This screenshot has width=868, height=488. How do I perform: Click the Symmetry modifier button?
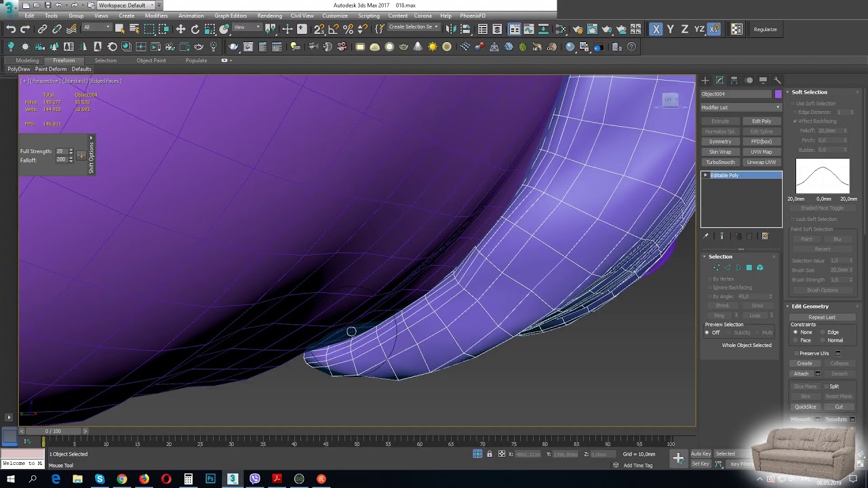click(x=720, y=142)
